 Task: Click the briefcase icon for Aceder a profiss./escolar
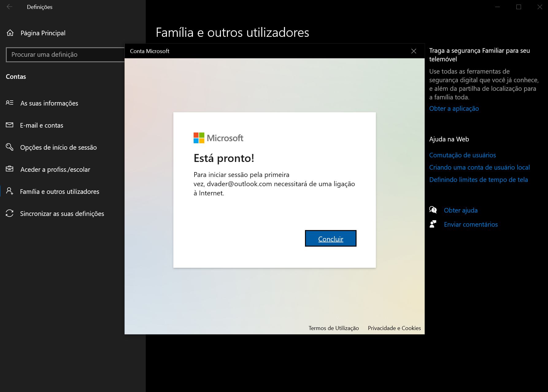click(10, 169)
